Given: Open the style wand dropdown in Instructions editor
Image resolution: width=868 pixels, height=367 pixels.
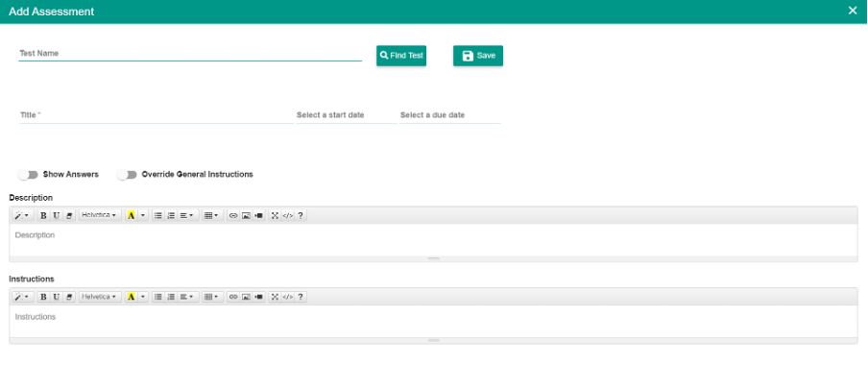Looking at the screenshot, I should [x=23, y=297].
